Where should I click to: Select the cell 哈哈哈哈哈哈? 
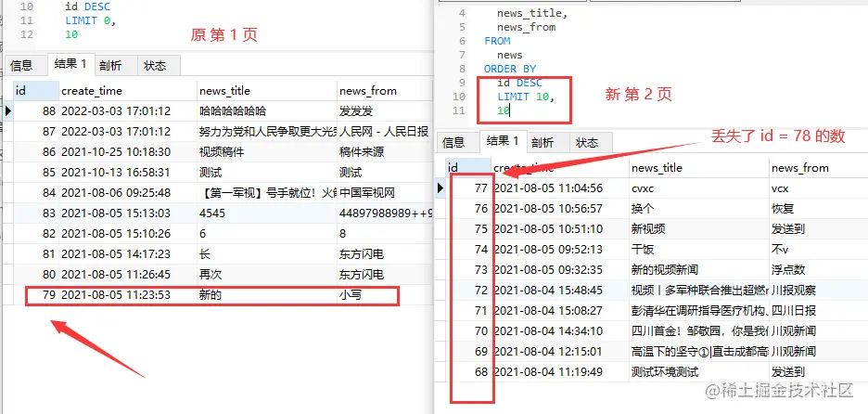click(x=267, y=110)
